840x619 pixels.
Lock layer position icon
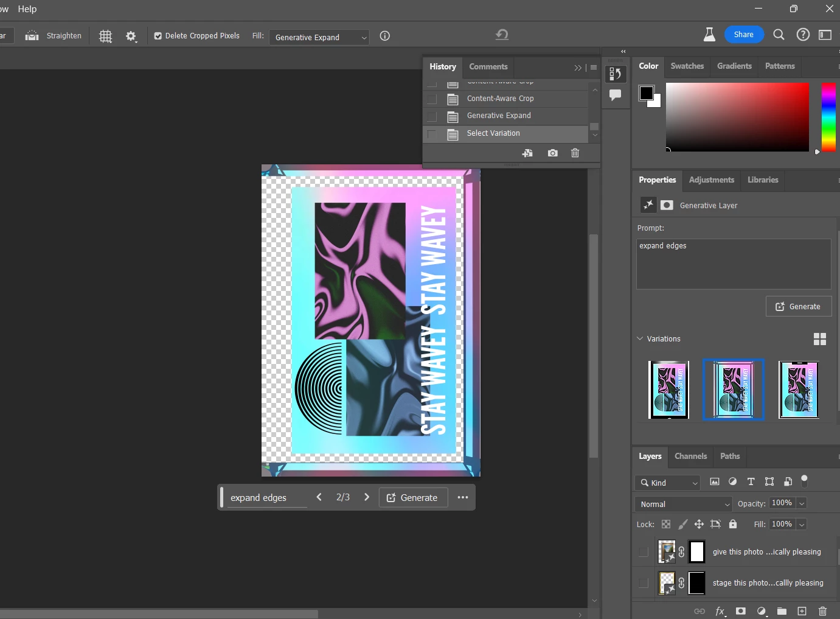pos(699,524)
